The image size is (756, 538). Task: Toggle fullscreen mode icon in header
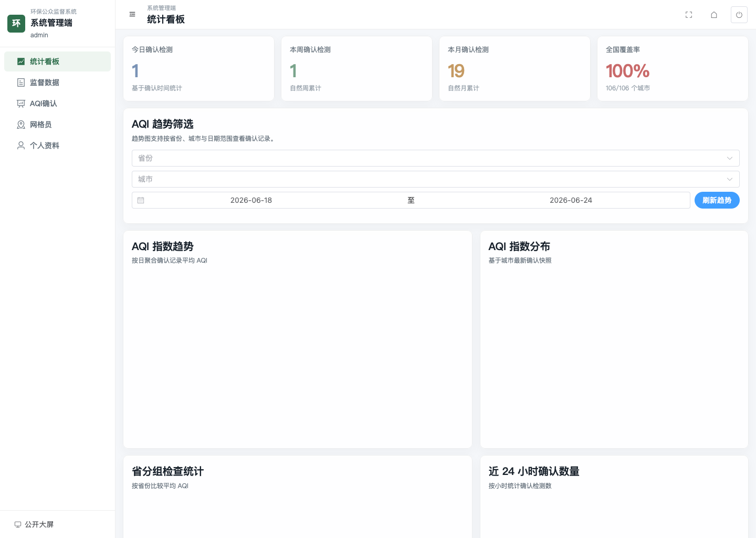[689, 15]
